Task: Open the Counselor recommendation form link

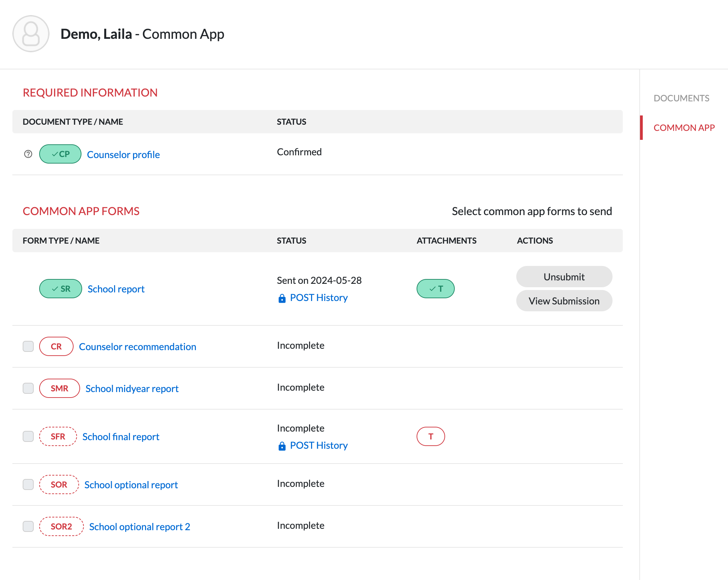Action: tap(137, 347)
